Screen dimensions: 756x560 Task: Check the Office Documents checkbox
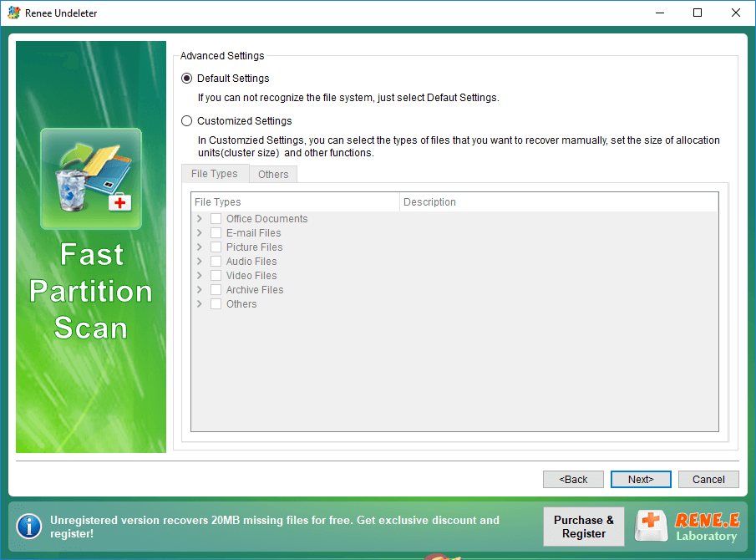pos(216,218)
